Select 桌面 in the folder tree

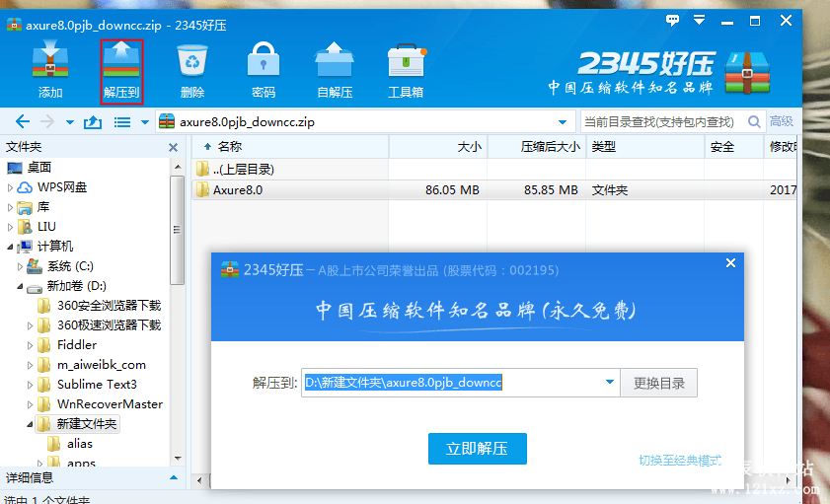(39, 168)
